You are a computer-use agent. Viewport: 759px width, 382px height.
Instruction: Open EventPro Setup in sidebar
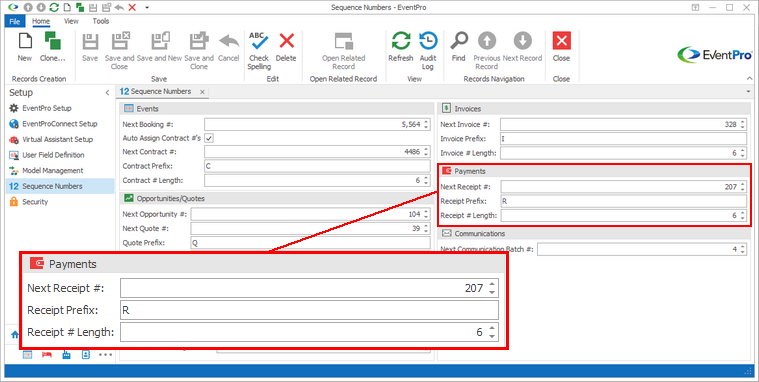(x=46, y=108)
